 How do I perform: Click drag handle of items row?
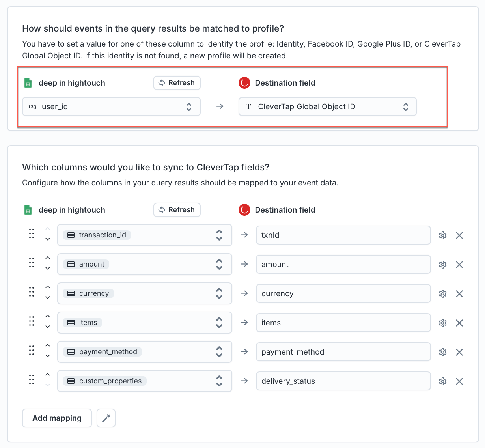(x=32, y=321)
